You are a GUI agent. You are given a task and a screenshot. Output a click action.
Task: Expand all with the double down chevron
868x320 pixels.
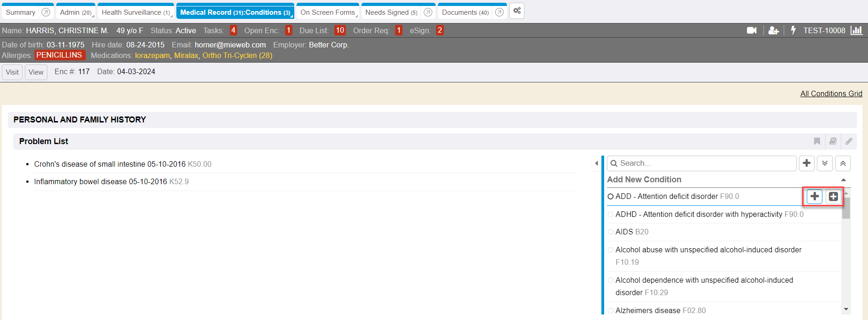[825, 163]
